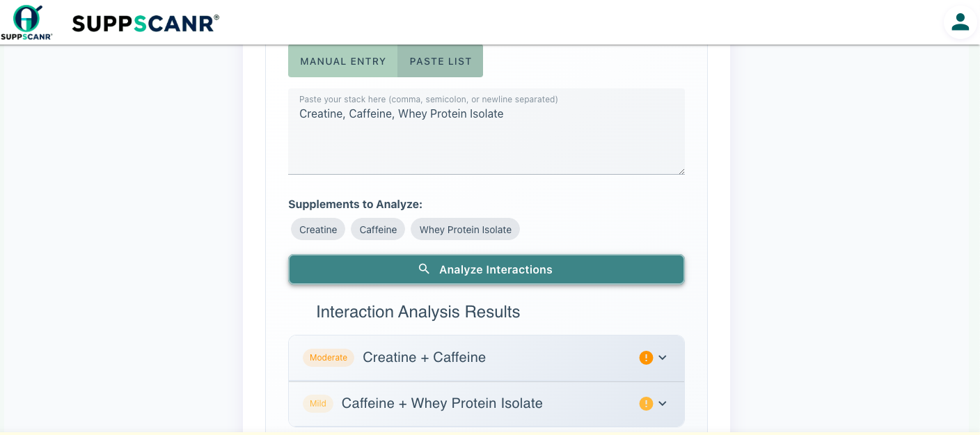Click the Whey Protein Isolate chip
The height and width of the screenshot is (435, 980).
coord(465,230)
